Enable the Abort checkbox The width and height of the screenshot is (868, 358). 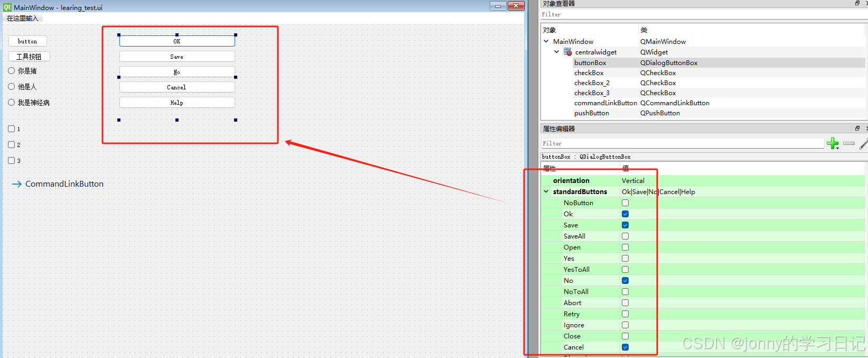[x=625, y=302]
